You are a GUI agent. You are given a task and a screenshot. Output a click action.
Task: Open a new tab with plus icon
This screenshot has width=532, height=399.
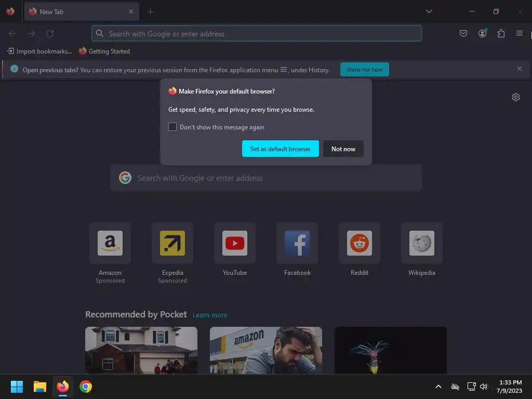click(x=150, y=11)
